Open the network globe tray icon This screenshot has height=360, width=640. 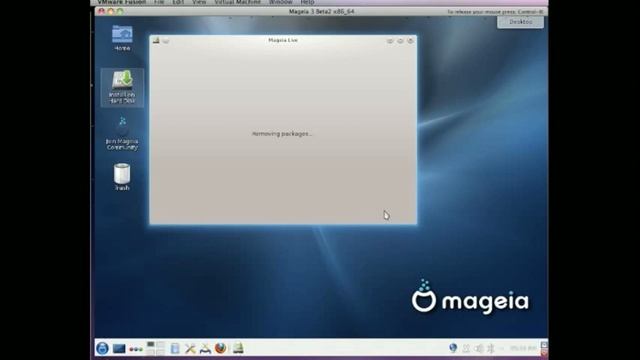click(453, 348)
